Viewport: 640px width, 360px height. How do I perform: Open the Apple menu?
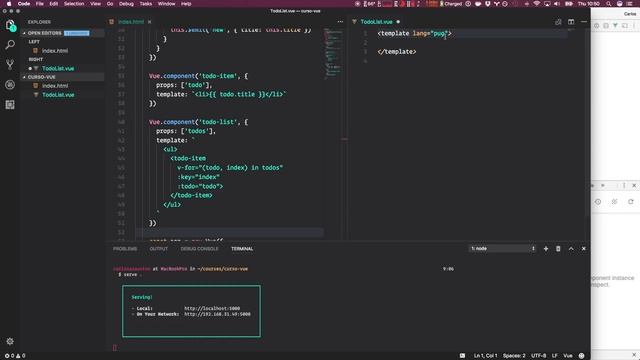click(x=9, y=4)
